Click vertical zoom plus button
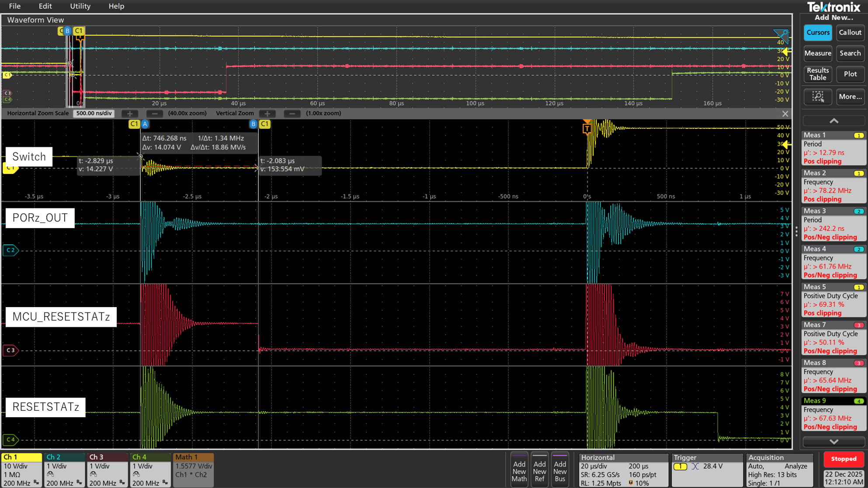 267,114
